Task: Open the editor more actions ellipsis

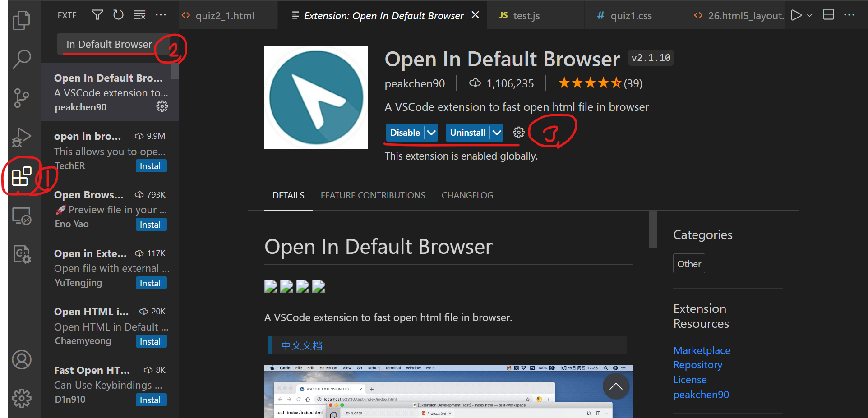Action: pos(849,15)
